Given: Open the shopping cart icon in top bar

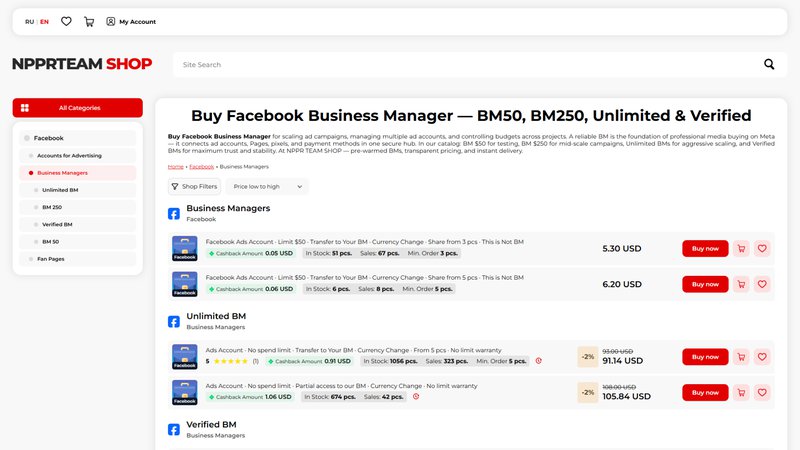Looking at the screenshot, I should tap(89, 21).
